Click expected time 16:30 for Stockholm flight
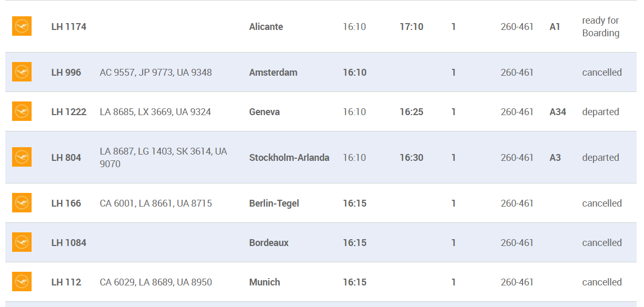This screenshot has width=644, height=307. click(411, 158)
